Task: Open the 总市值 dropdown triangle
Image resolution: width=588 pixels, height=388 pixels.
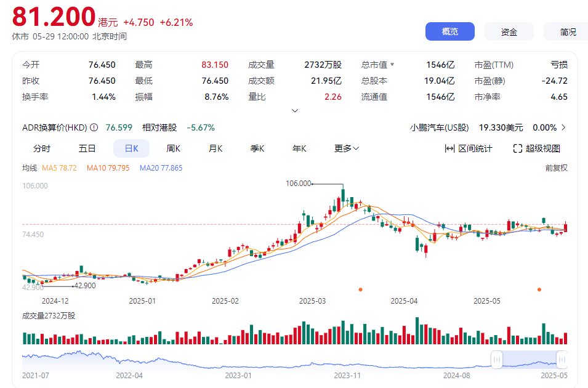Action: coord(392,65)
